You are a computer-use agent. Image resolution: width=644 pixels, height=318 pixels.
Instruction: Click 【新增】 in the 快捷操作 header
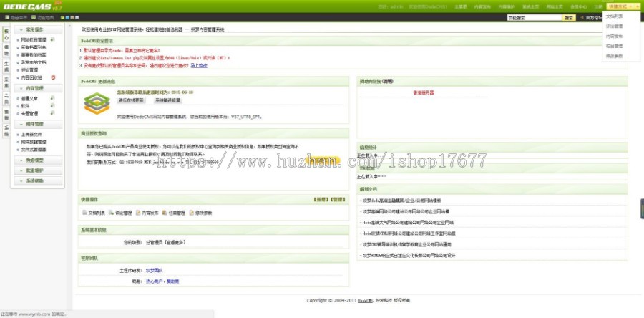(321, 199)
